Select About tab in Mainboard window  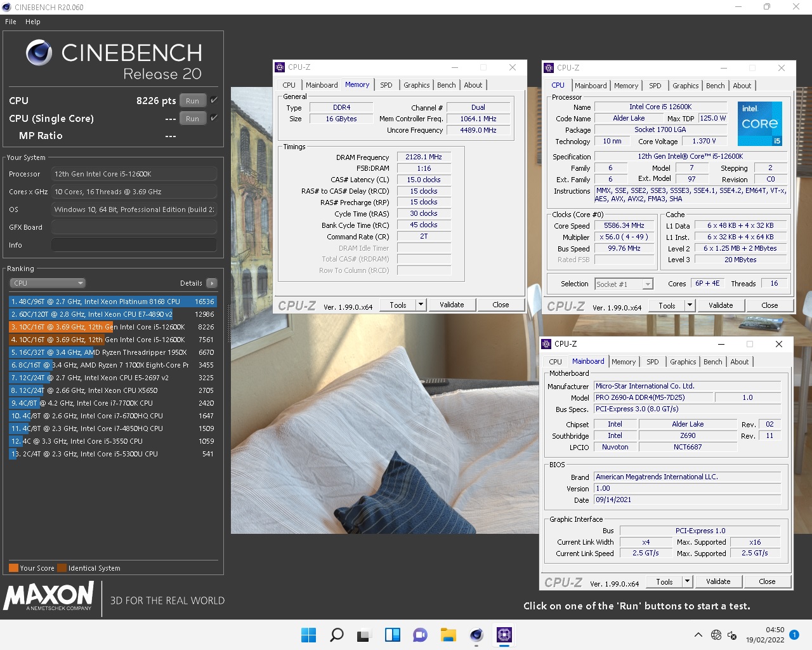point(740,362)
